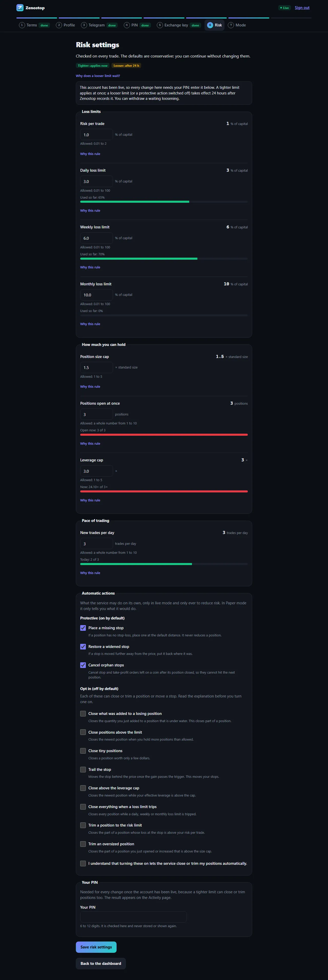Edit the Position size cap field
The image size is (328, 980).
point(97,367)
